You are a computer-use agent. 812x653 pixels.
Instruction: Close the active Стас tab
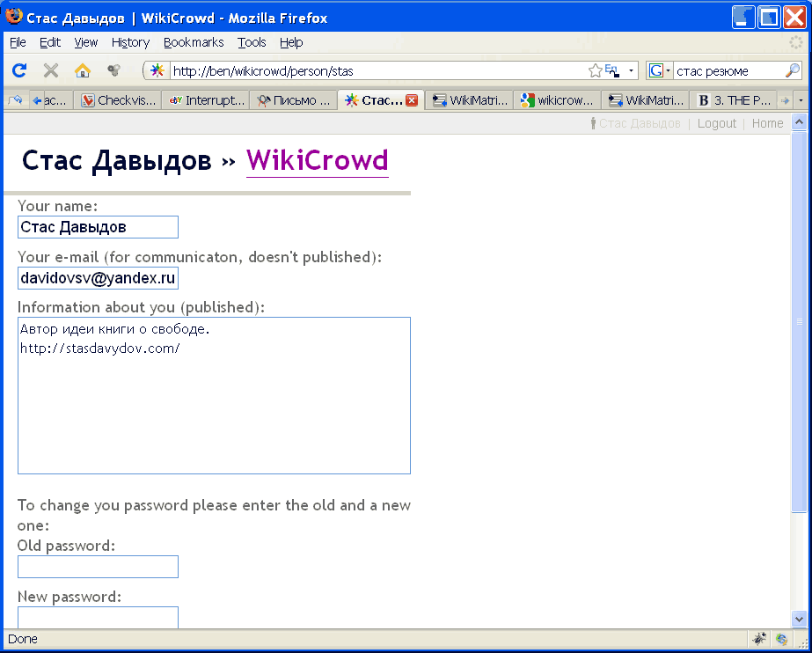(x=411, y=100)
